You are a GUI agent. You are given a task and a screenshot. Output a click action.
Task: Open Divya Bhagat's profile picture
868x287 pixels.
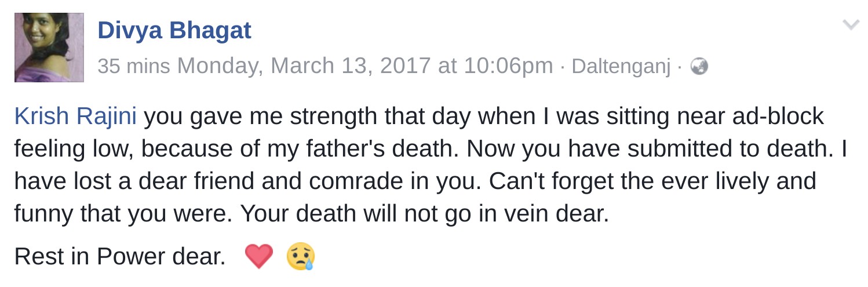[x=49, y=48]
